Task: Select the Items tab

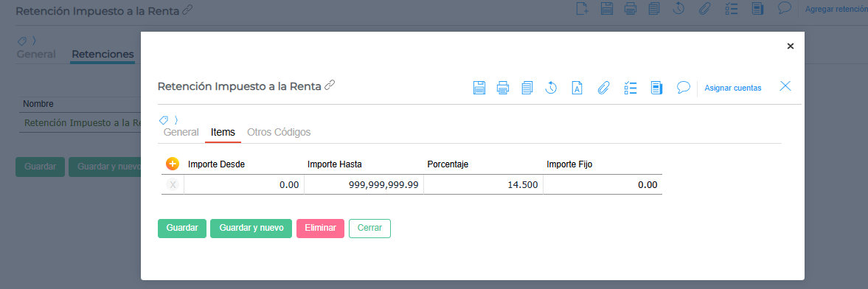Action: (x=223, y=132)
